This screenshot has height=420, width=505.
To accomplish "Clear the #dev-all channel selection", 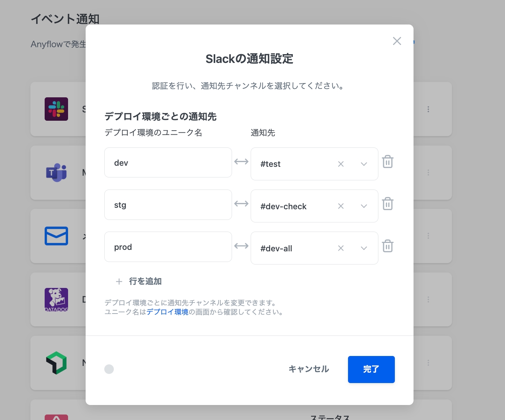I will pyautogui.click(x=341, y=248).
